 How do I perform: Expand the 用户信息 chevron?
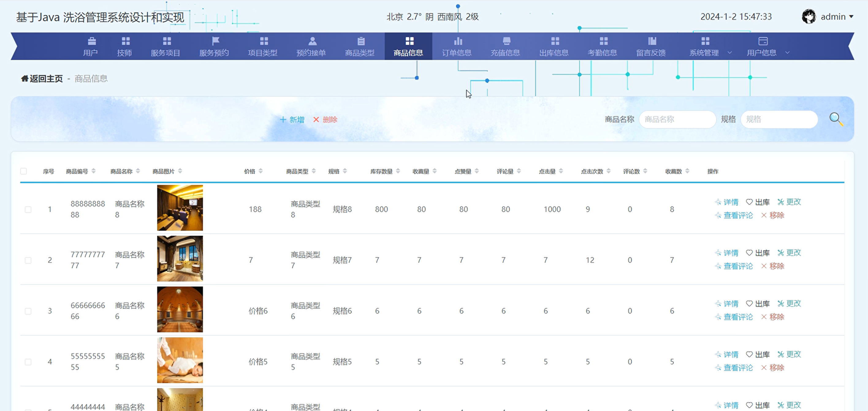pos(787,52)
